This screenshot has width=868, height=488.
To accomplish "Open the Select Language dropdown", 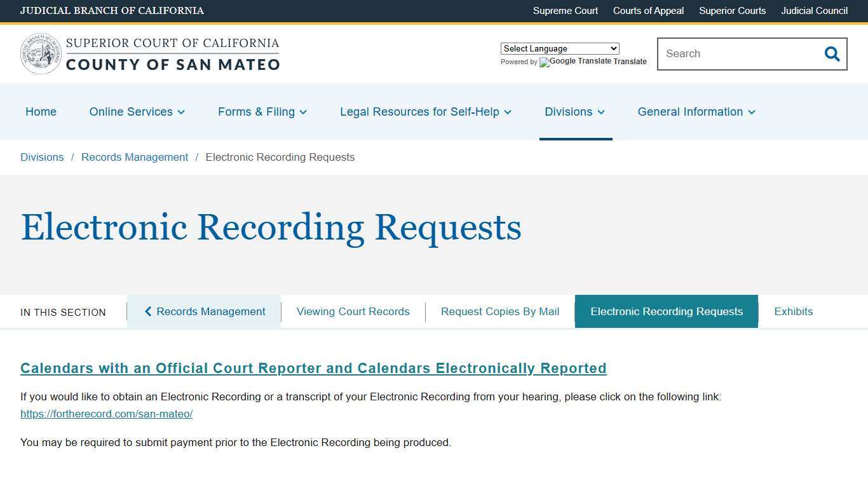I will click(x=559, y=48).
